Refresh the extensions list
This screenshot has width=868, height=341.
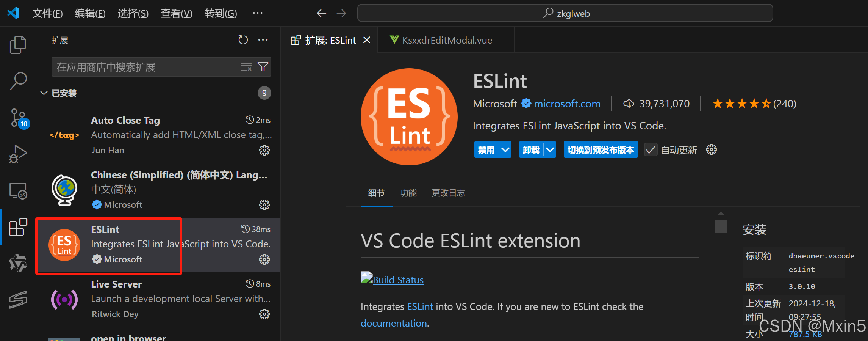[243, 40]
